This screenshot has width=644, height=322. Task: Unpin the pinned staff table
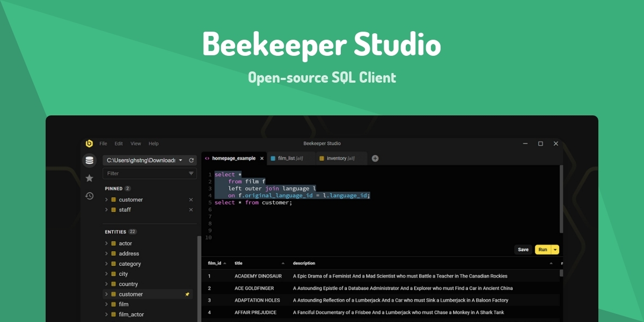[191, 210]
